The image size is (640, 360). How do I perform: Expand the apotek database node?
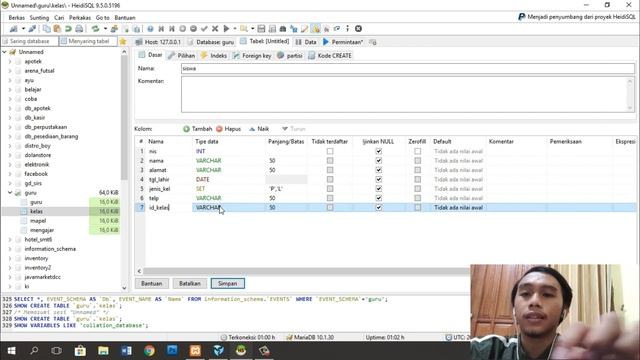(x=10, y=61)
